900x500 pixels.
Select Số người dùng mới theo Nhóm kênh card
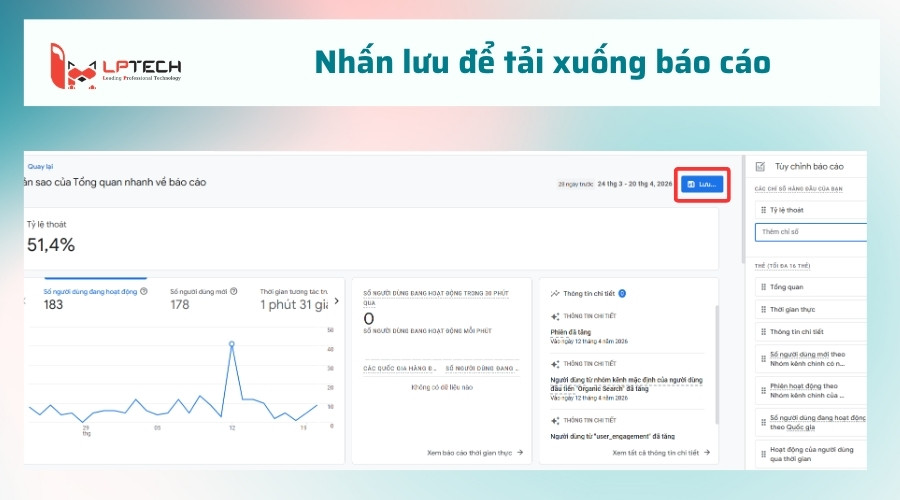pos(810,359)
